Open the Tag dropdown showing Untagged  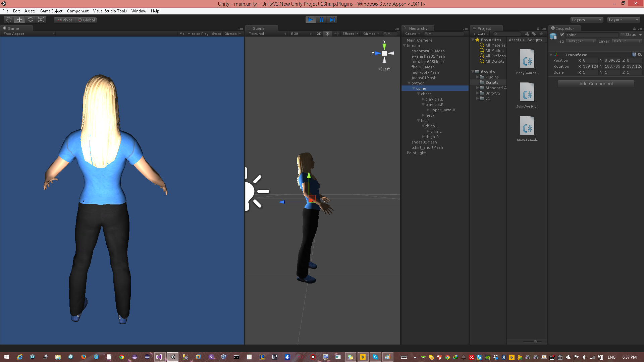point(581,41)
